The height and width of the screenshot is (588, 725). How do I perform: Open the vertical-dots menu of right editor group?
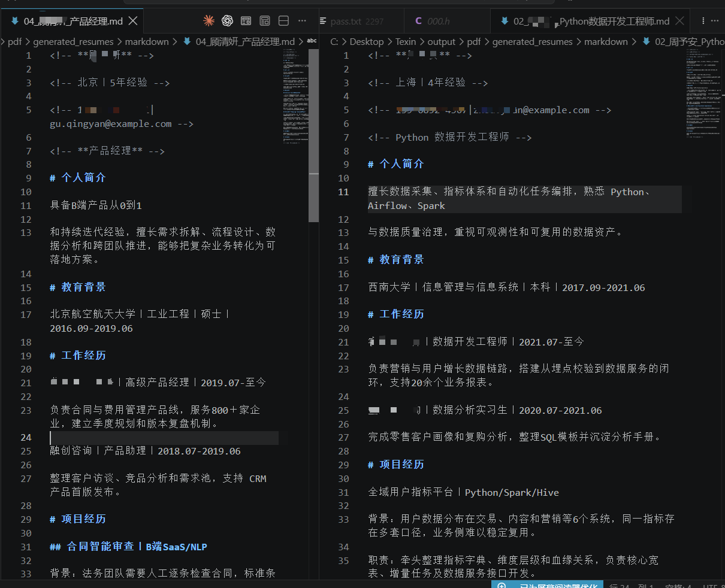tap(703, 21)
